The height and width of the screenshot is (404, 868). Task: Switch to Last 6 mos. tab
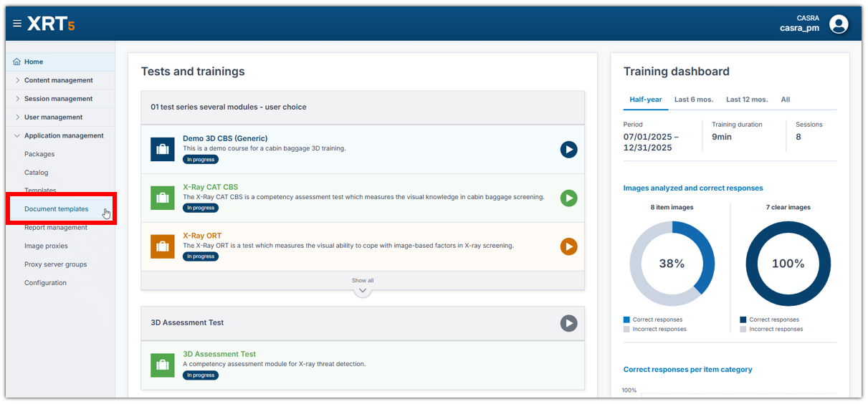pos(693,100)
